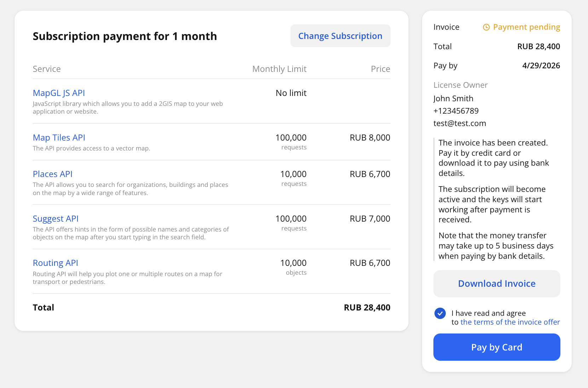
Task: Open the Suggest API service link
Action: [x=56, y=219]
